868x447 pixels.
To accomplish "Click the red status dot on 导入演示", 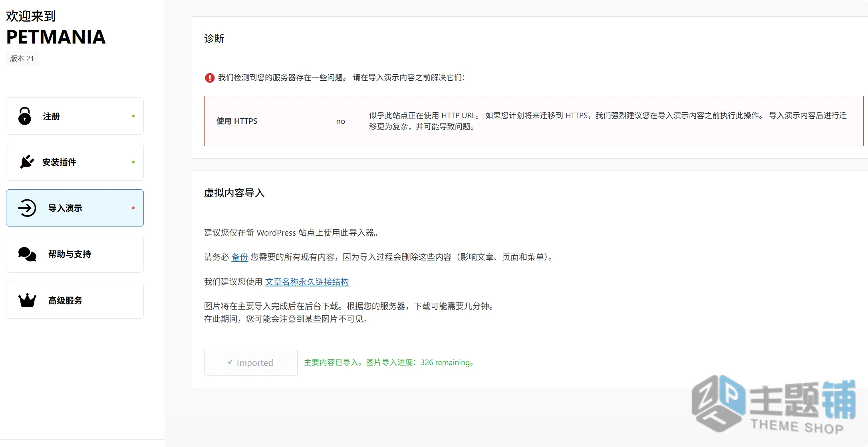I will 133,208.
